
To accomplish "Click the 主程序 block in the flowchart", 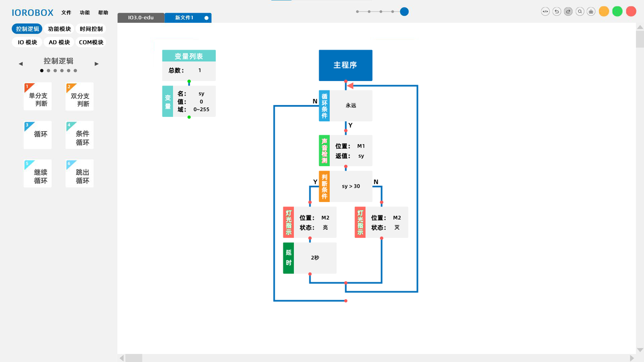I will [345, 65].
